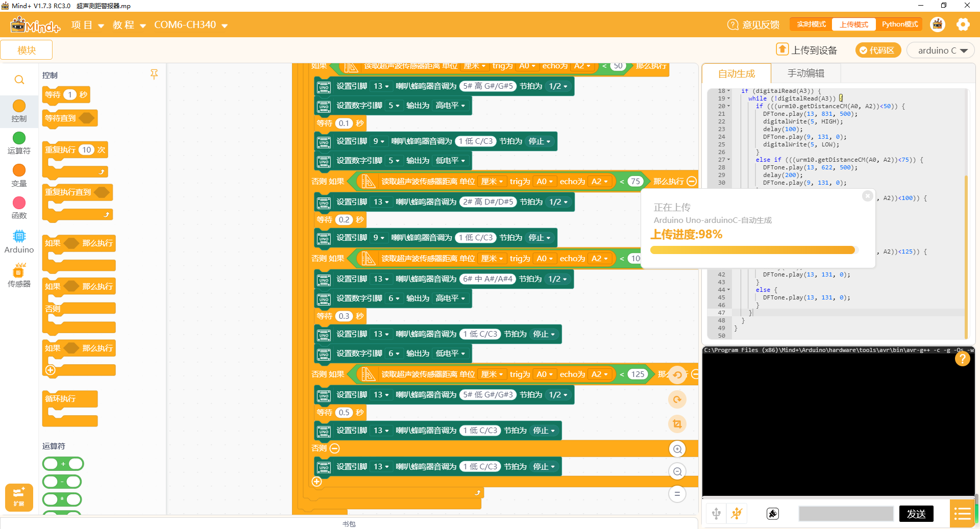
Task: Click the serial send input field
Action: [846, 514]
